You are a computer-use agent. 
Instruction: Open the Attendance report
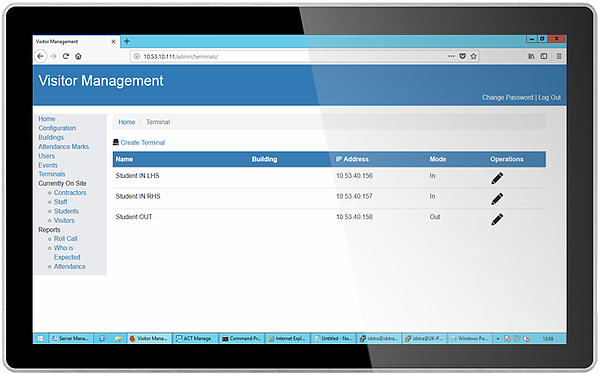pyautogui.click(x=70, y=266)
